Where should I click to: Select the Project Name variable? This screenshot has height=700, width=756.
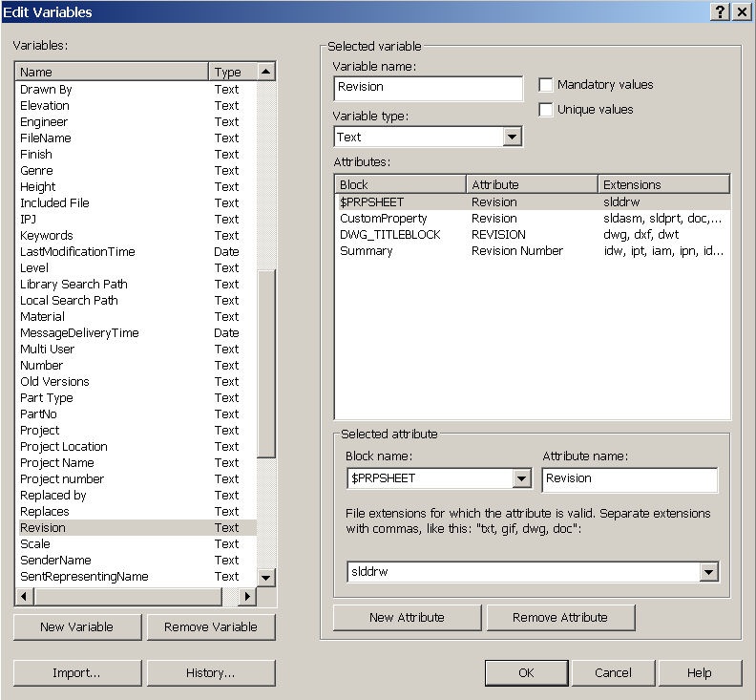coord(136,463)
